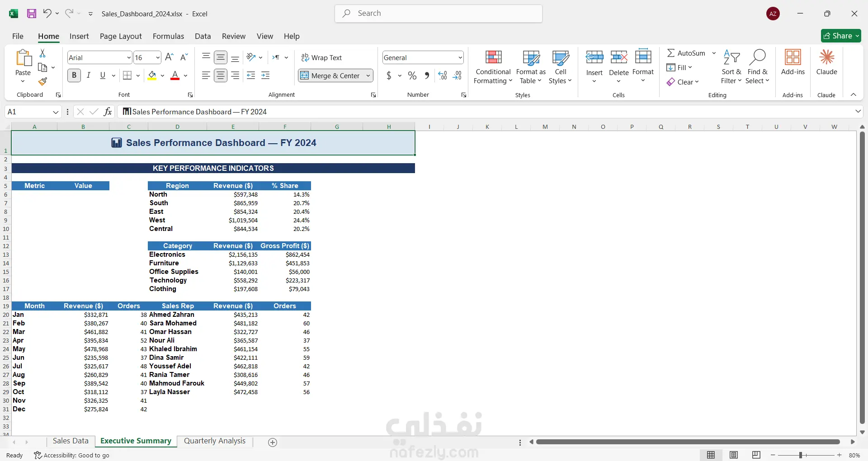Open Sort & Filter options
The width and height of the screenshot is (868, 461).
coord(731,67)
